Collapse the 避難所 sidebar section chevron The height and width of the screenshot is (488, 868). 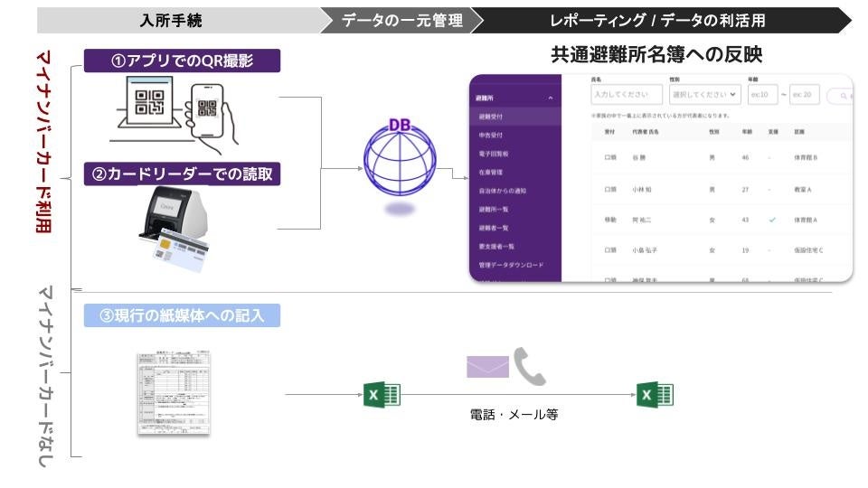(x=551, y=98)
